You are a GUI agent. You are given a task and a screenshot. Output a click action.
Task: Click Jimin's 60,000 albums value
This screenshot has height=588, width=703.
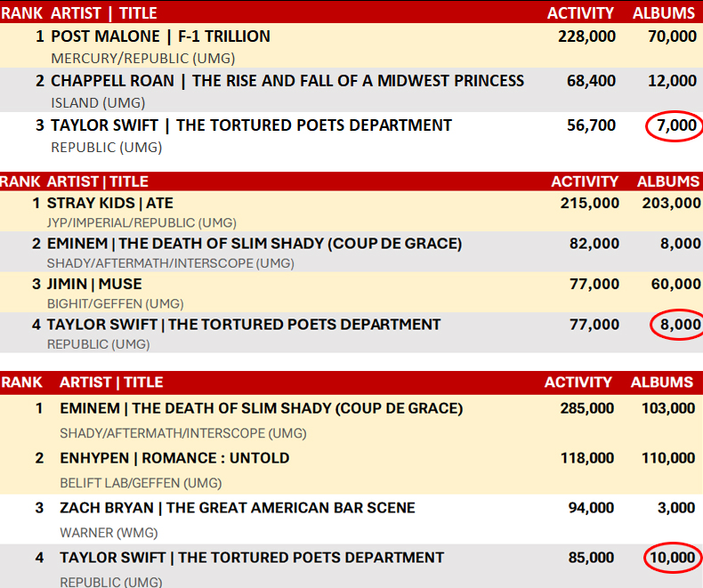[x=675, y=284]
